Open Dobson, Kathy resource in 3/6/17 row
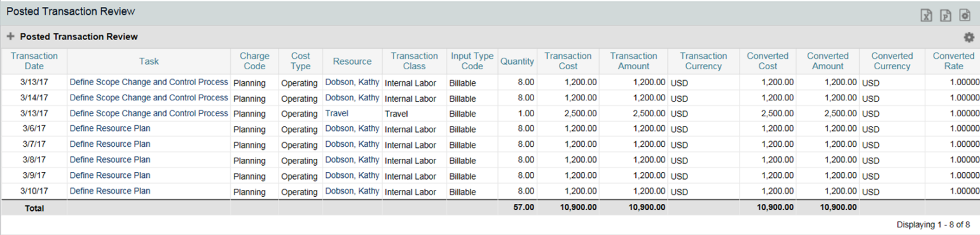 click(x=352, y=128)
